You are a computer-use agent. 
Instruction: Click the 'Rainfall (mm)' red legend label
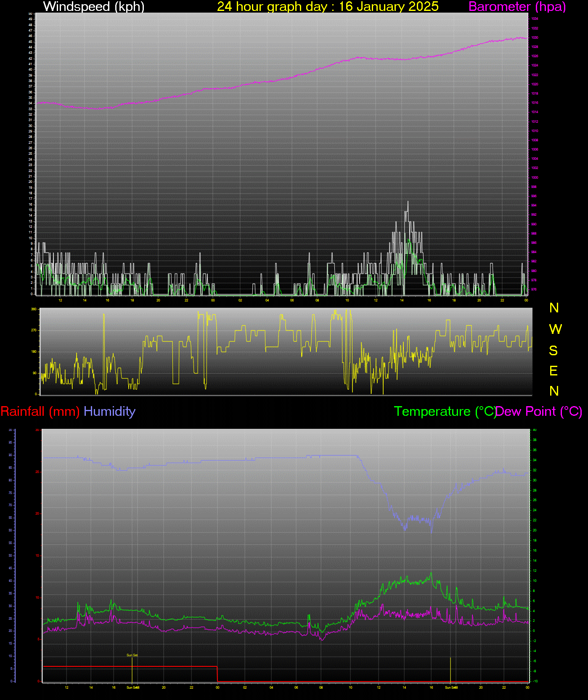coord(40,411)
